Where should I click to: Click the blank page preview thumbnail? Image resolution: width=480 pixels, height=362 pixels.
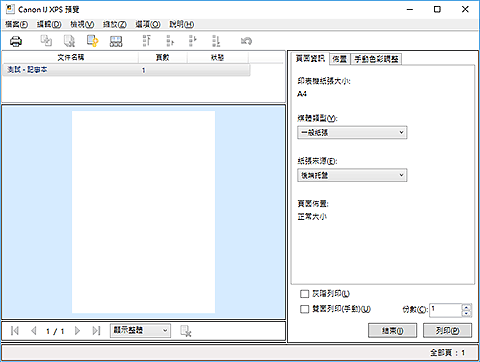(x=143, y=212)
